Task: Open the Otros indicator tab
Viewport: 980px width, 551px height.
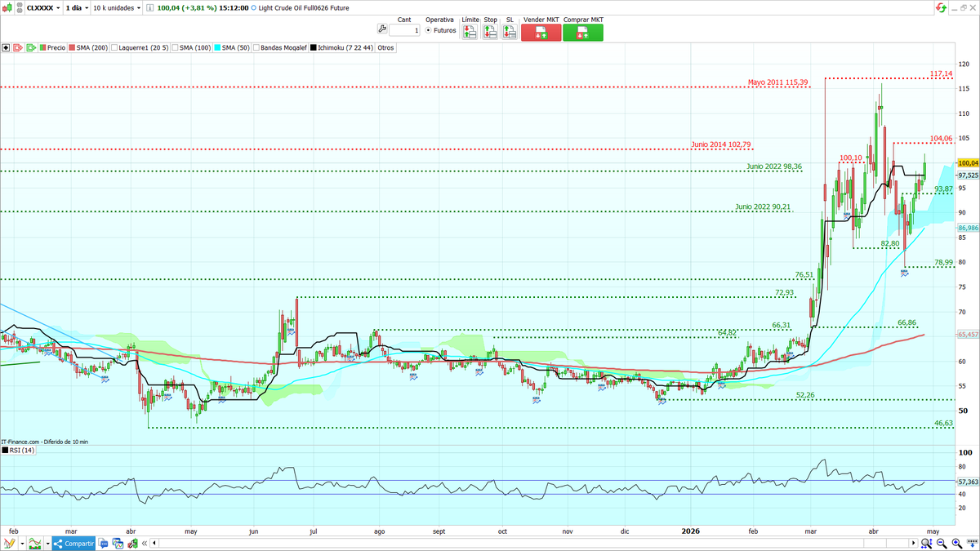Action: pos(385,47)
